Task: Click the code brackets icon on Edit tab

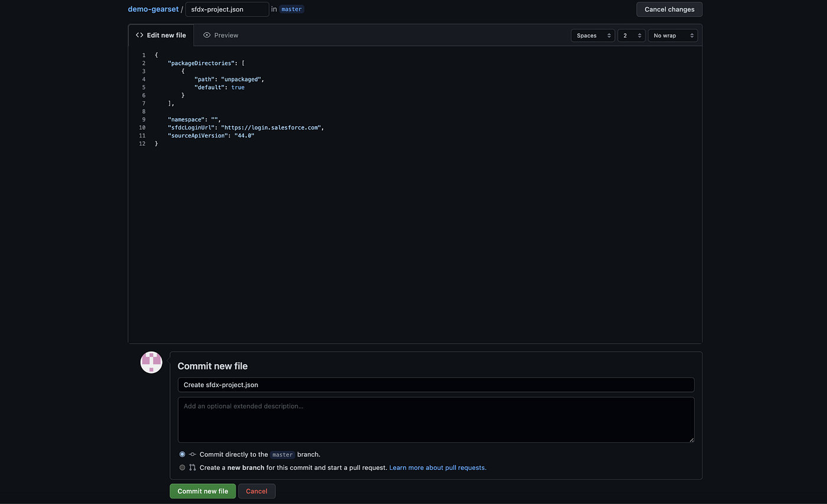Action: tap(139, 35)
